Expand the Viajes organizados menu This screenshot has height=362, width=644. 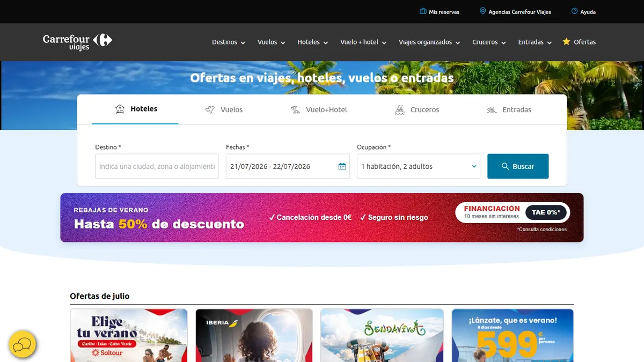429,42
